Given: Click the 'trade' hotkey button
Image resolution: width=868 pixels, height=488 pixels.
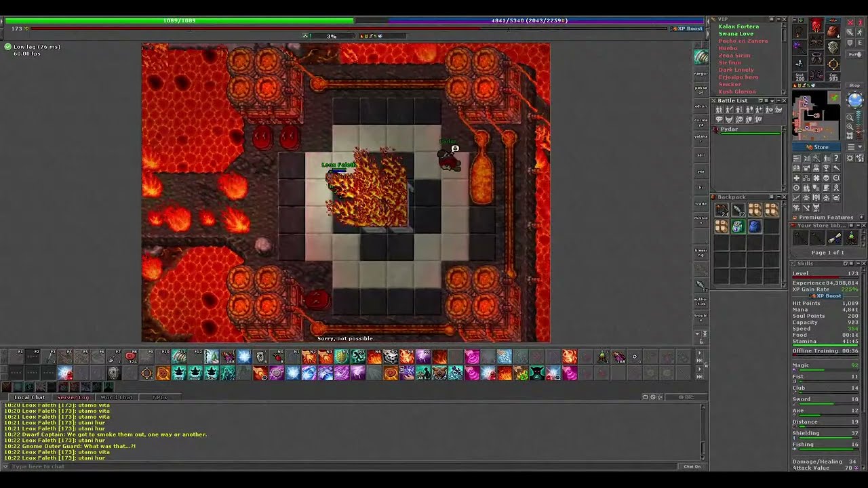Looking at the screenshot, I should click(701, 203).
